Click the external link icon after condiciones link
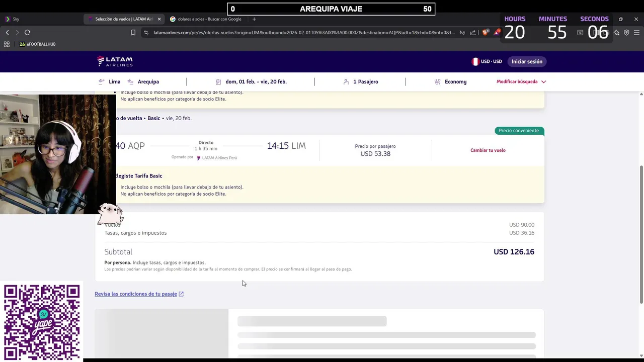 pos(181,294)
